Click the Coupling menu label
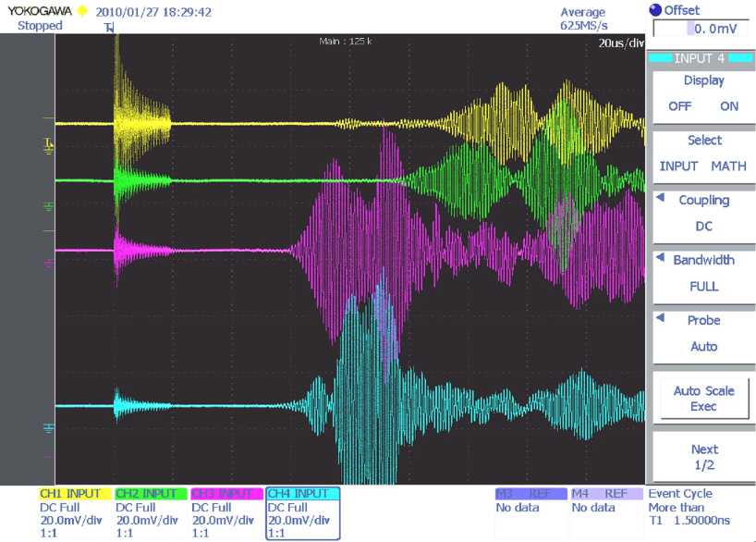Screen dimensions: 756x542 704,201
